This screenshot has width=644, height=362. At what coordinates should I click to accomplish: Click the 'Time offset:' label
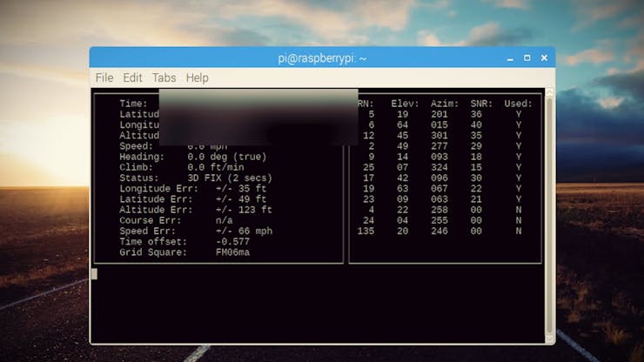pyautogui.click(x=153, y=242)
